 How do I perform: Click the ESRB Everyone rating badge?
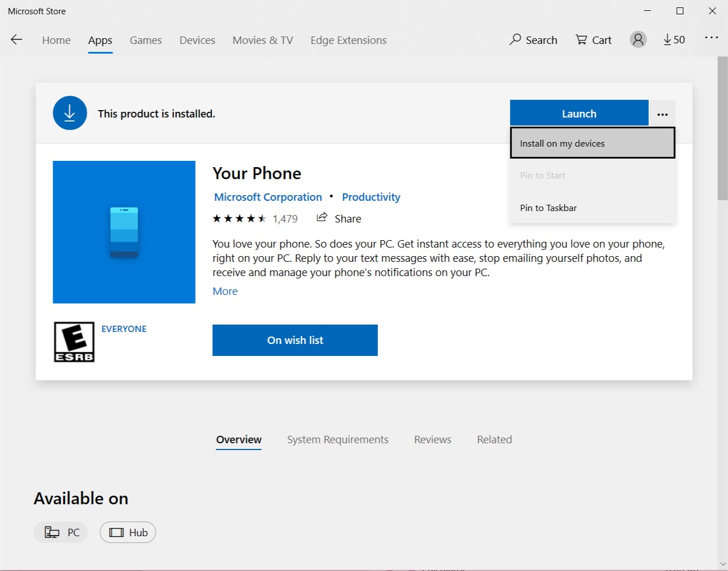click(x=74, y=342)
